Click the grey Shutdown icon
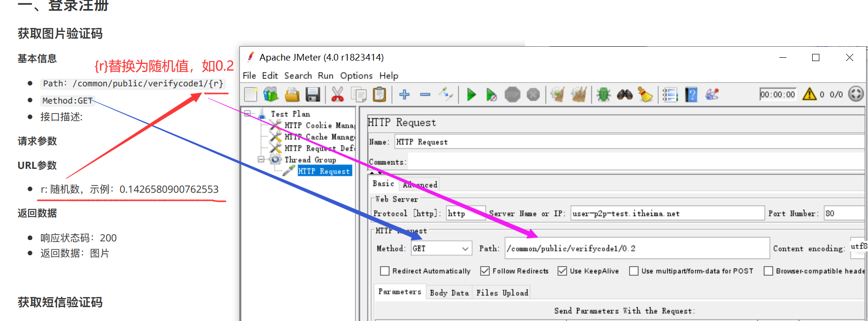The image size is (868, 321). click(533, 94)
